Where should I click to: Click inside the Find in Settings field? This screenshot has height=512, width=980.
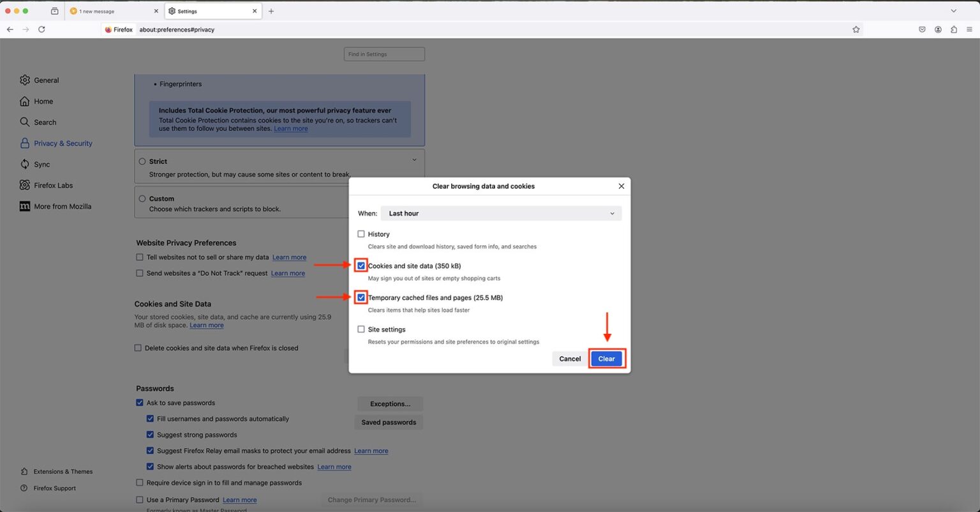pos(383,54)
